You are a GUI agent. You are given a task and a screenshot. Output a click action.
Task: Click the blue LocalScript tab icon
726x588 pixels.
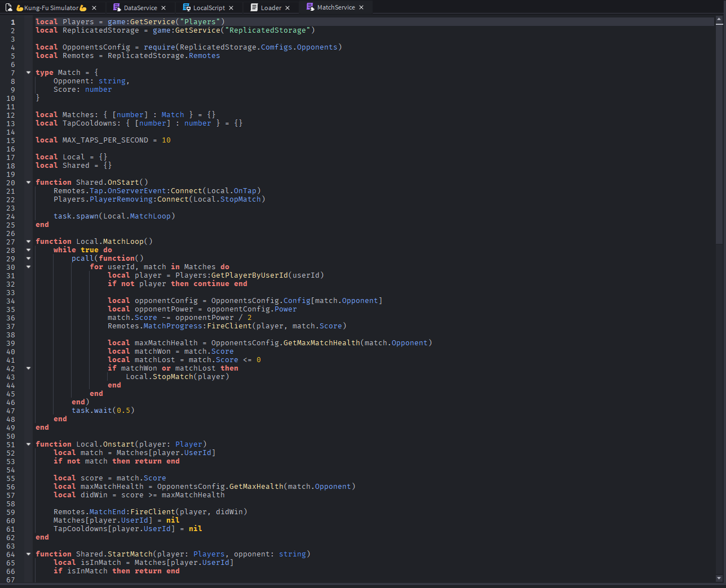(x=187, y=7)
